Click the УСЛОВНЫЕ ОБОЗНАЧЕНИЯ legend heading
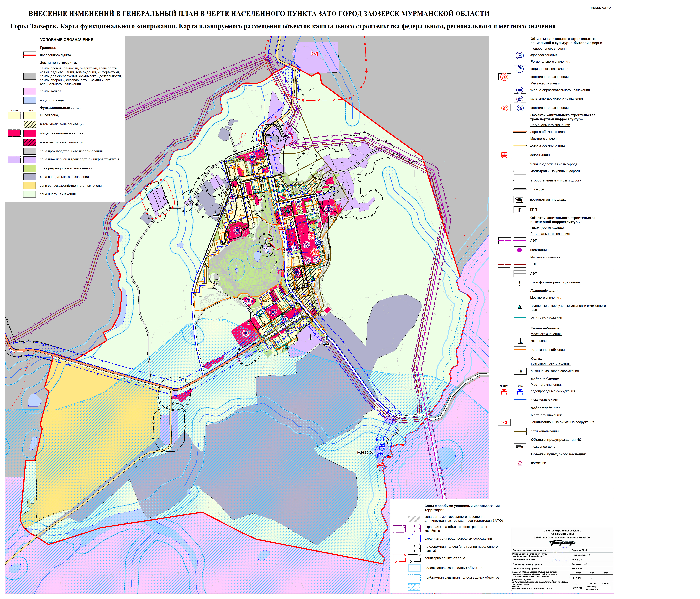700x599 pixels. (67, 40)
